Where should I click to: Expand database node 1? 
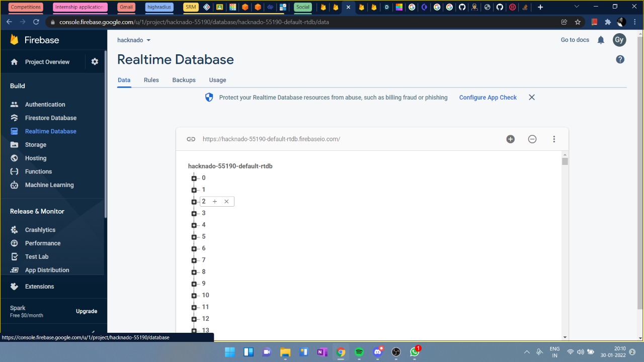(x=194, y=190)
